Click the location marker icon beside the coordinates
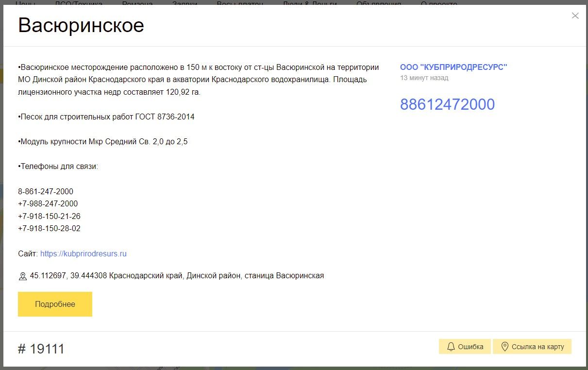Screen dimensions: 588x370 point(22,276)
